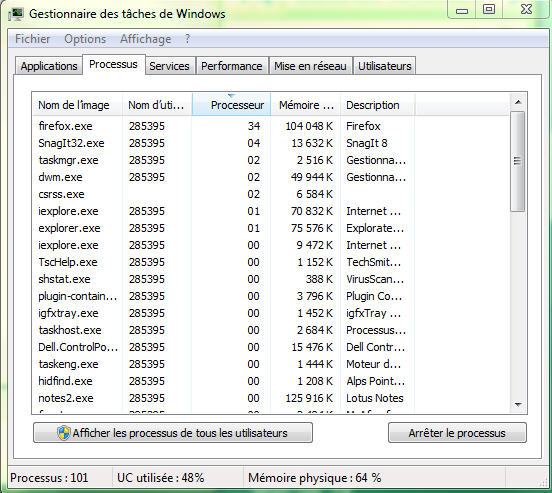Sort by Mémoire column header
This screenshot has width=552, height=493.
pyautogui.click(x=306, y=105)
